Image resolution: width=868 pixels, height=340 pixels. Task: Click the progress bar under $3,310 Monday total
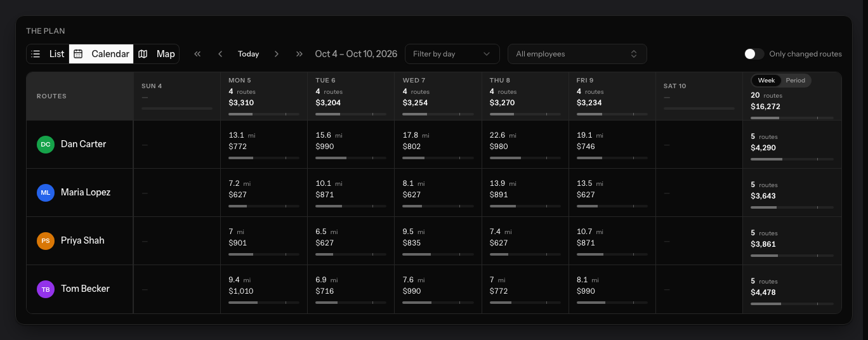(x=264, y=114)
